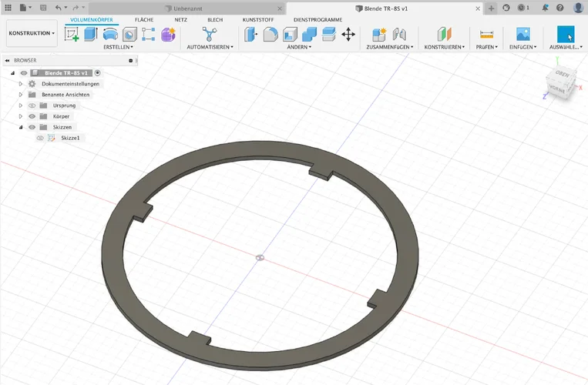Click the Hole tool icon
The image size is (588, 385).
pyautogui.click(x=129, y=34)
